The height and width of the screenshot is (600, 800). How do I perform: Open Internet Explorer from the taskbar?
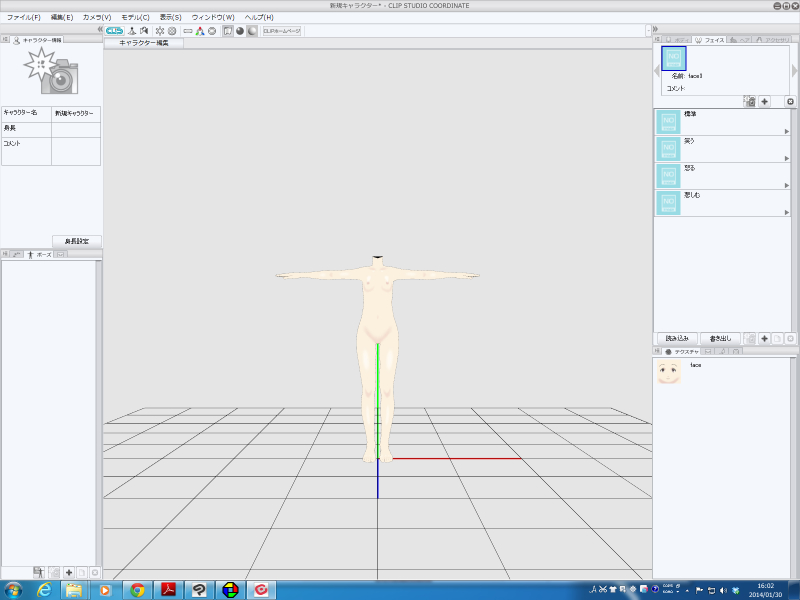(x=44, y=589)
